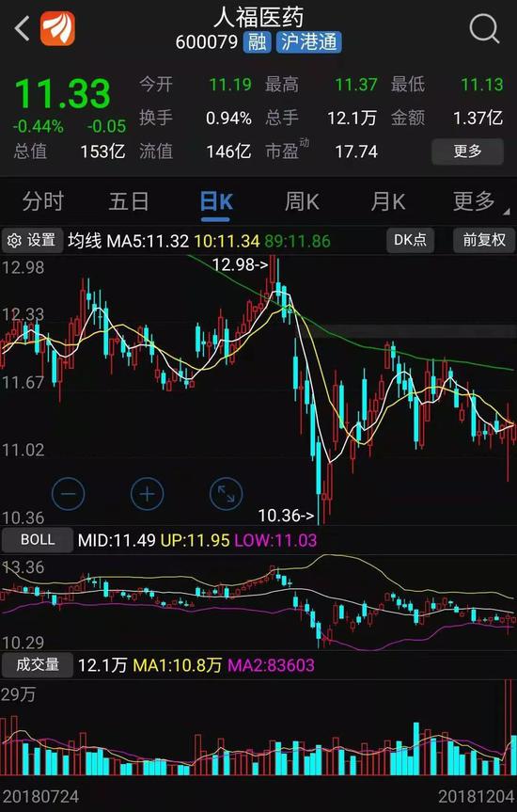The image size is (517, 812).
Task: Tap the tallest red volume bar
Action: [x=508, y=727]
